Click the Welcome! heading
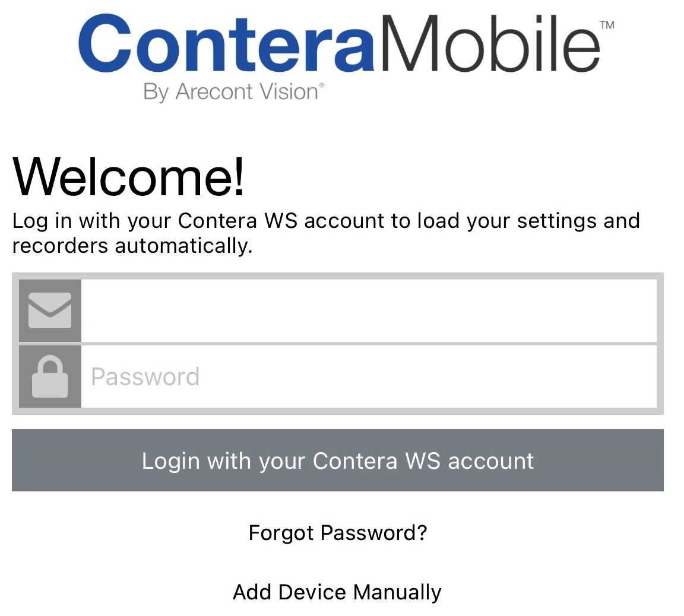This screenshot has height=616, width=684. [128, 177]
